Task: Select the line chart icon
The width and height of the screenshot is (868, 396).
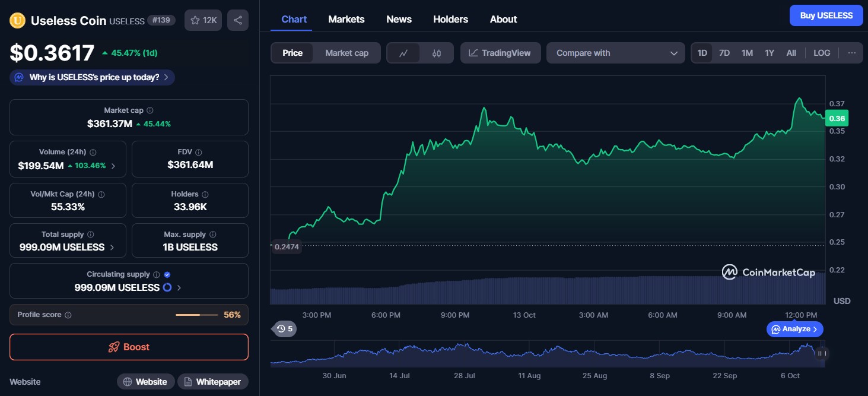Action: pos(403,53)
